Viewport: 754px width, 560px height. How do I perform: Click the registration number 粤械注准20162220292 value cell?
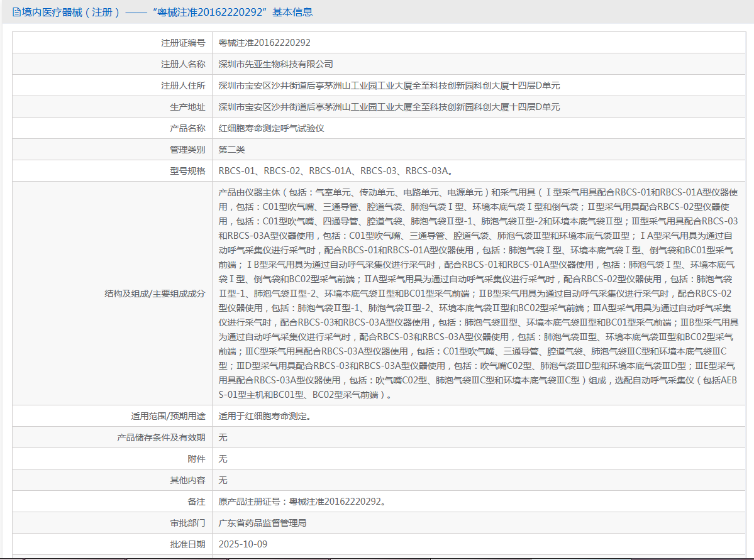(264, 43)
